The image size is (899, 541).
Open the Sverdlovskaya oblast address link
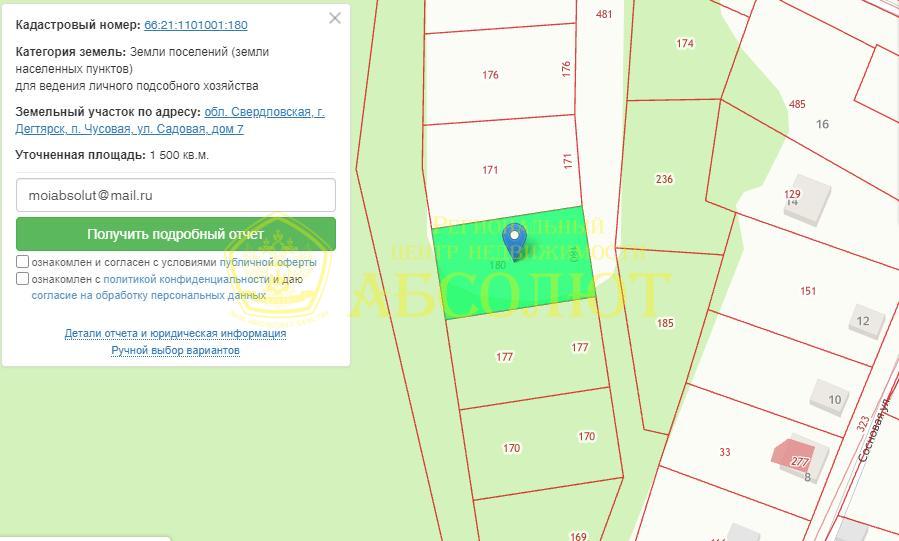coord(170,120)
